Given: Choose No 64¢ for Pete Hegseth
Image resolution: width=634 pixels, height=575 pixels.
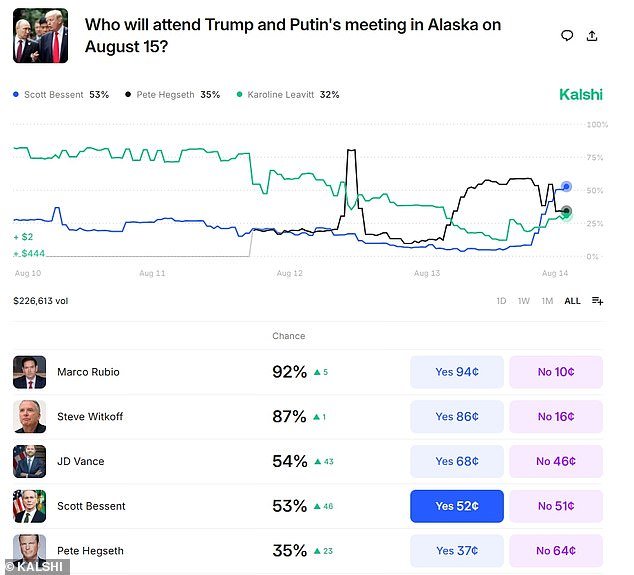Looking at the screenshot, I should pyautogui.click(x=556, y=551).
